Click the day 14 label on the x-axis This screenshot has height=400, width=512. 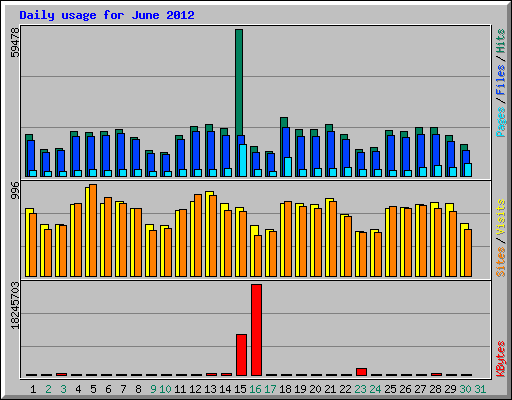[225, 389]
